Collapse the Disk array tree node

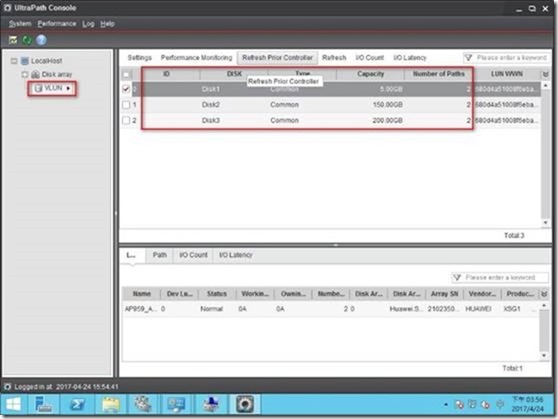pos(25,74)
